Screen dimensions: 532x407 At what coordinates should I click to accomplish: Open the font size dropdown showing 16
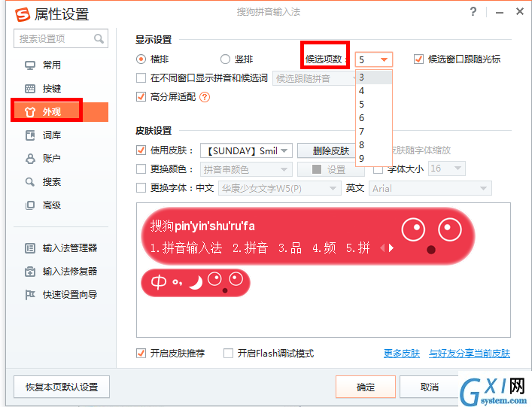[x=447, y=169]
